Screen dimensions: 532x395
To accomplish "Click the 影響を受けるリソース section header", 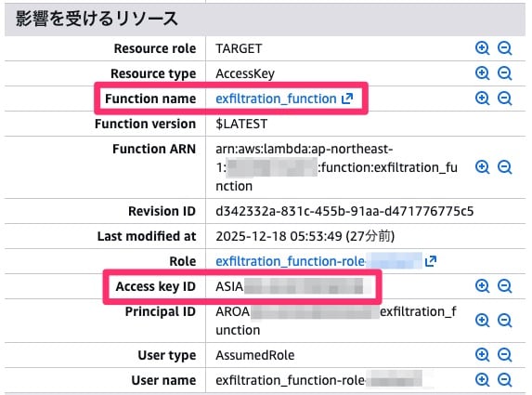I will (265, 19).
